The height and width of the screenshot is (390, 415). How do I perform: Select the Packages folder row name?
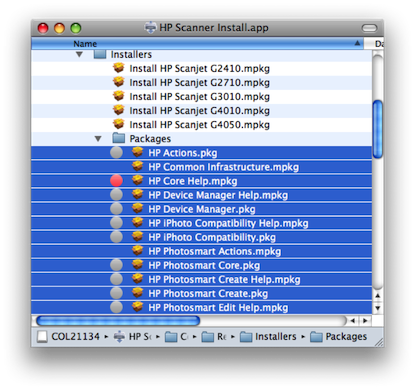(150, 138)
